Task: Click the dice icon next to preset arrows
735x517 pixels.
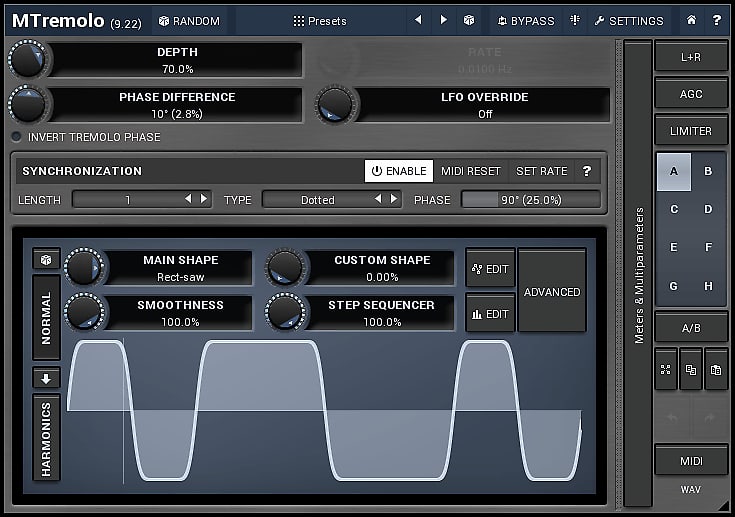Action: (x=469, y=20)
